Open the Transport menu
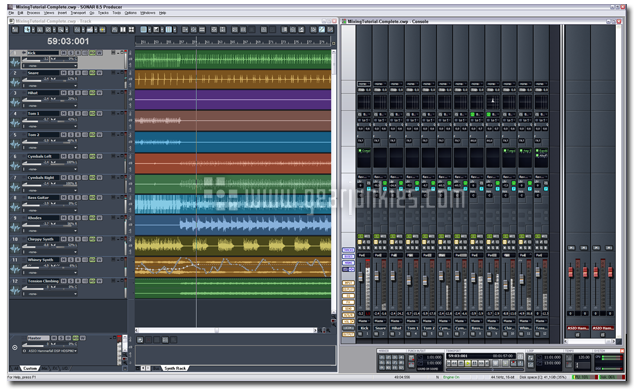Viewport: 634px width, 391px height. click(78, 13)
